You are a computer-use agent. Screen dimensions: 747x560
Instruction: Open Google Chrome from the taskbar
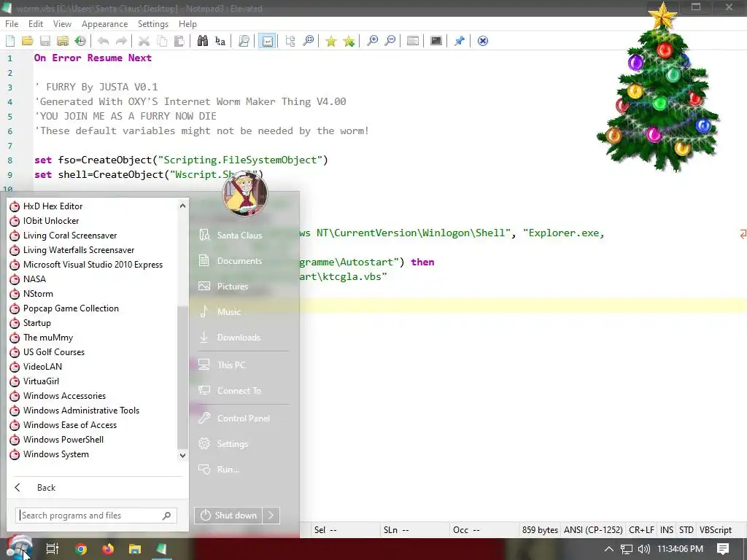[80, 549]
